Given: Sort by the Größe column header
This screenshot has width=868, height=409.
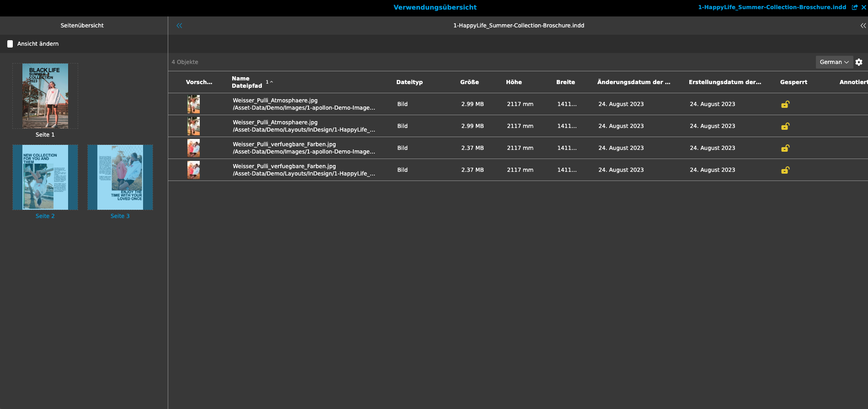Looking at the screenshot, I should point(469,82).
